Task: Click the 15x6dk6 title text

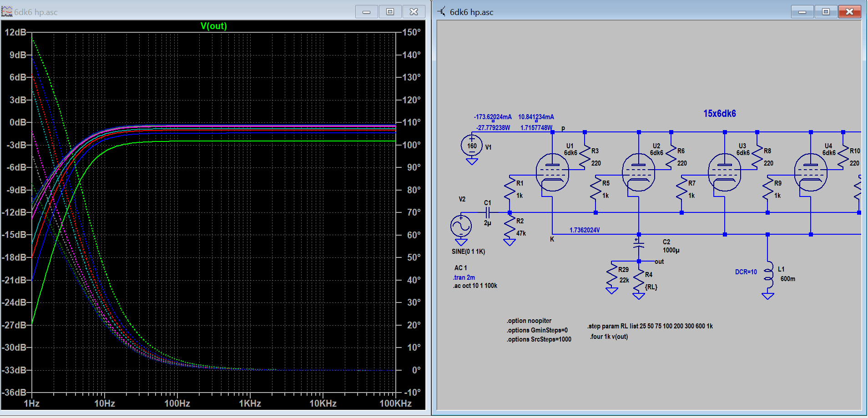Action: pos(719,114)
